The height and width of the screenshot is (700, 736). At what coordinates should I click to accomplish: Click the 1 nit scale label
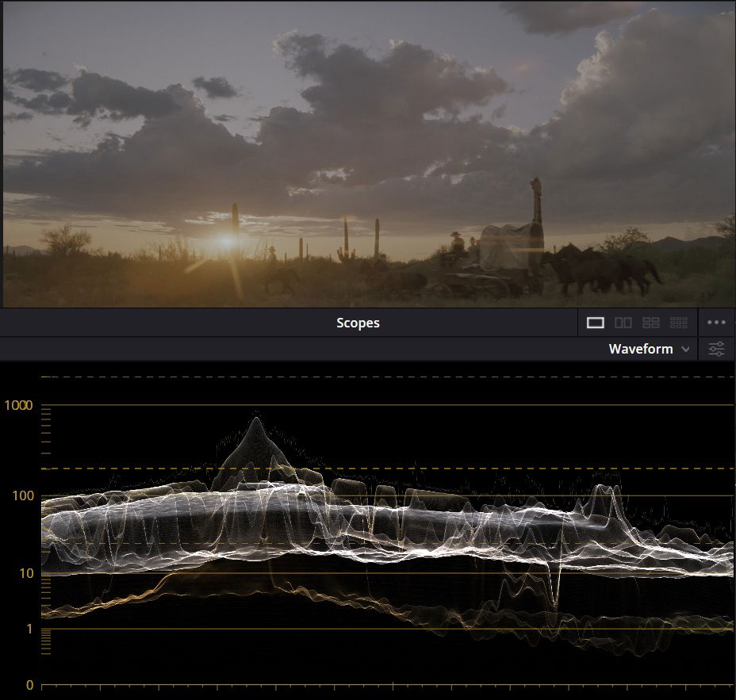[29, 629]
